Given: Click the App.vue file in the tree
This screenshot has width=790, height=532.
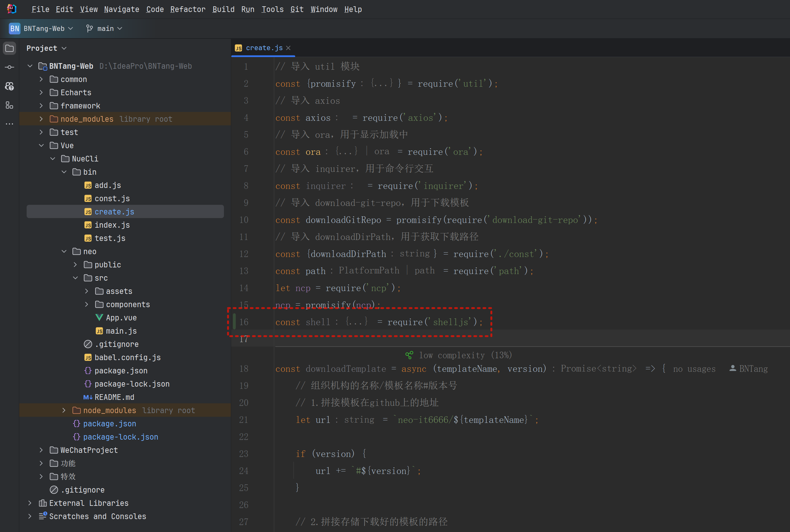Looking at the screenshot, I should coord(121,318).
